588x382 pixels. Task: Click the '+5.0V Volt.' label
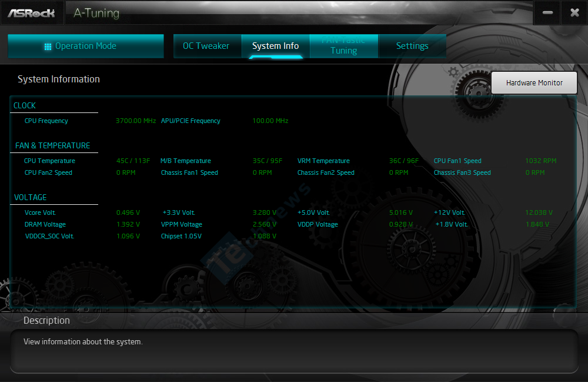(x=314, y=212)
